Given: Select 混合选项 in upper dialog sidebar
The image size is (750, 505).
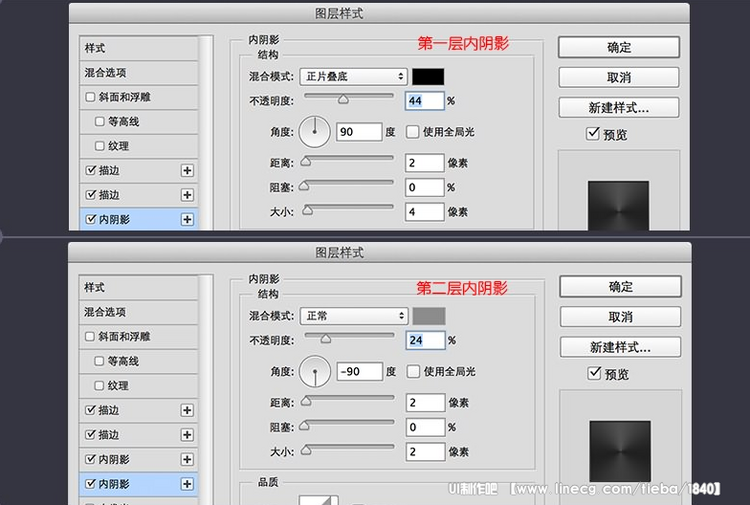Looking at the screenshot, I should click(x=139, y=73).
